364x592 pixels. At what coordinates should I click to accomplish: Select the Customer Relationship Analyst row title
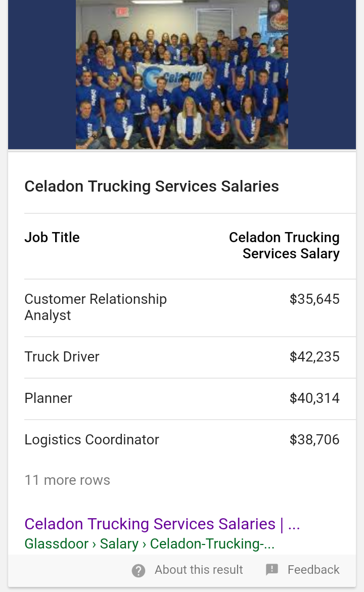(96, 307)
